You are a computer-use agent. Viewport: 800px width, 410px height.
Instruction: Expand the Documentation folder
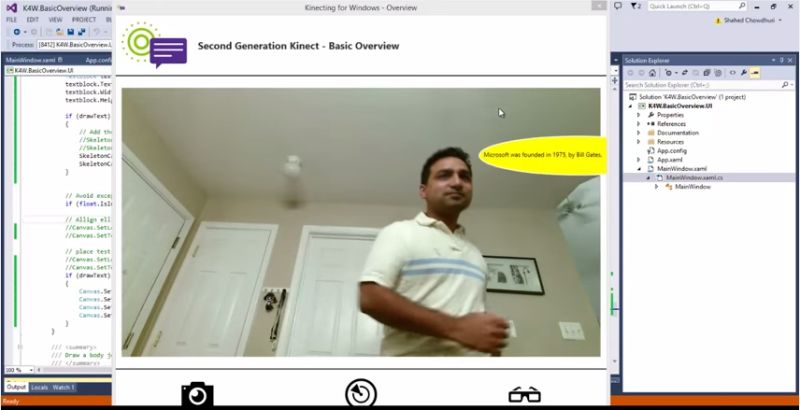click(x=638, y=133)
